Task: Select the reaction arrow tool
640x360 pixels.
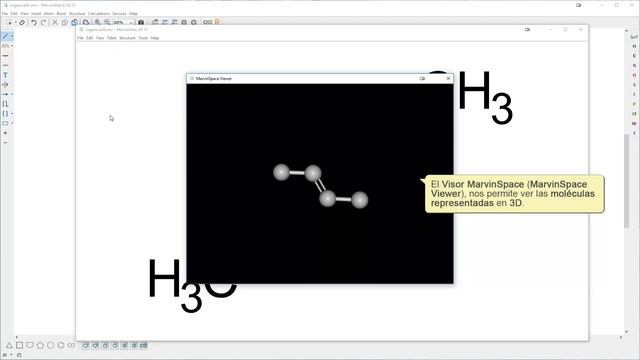Action: coord(5,94)
